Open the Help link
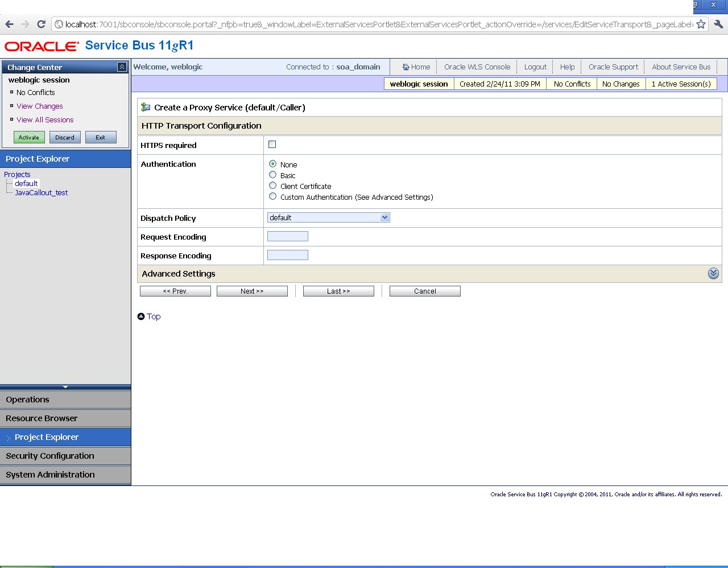728x568 pixels. coord(567,67)
